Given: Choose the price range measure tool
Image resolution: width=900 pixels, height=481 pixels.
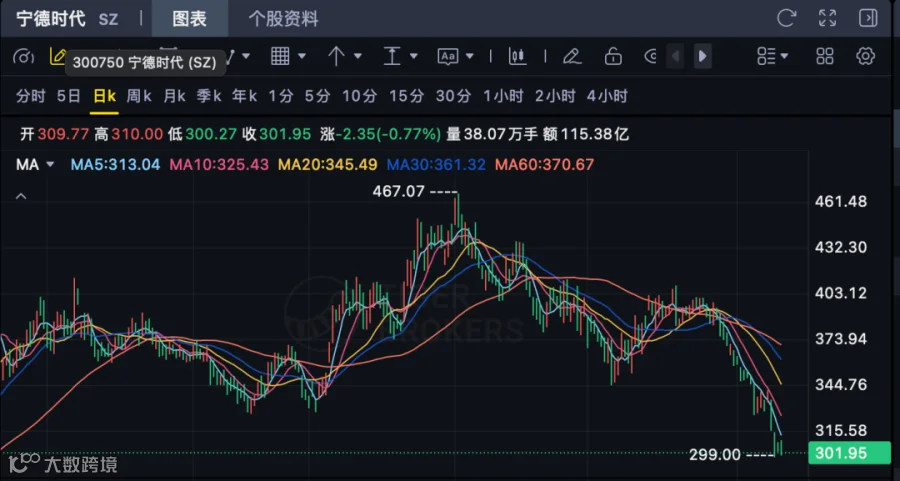Looking at the screenshot, I should click(391, 56).
